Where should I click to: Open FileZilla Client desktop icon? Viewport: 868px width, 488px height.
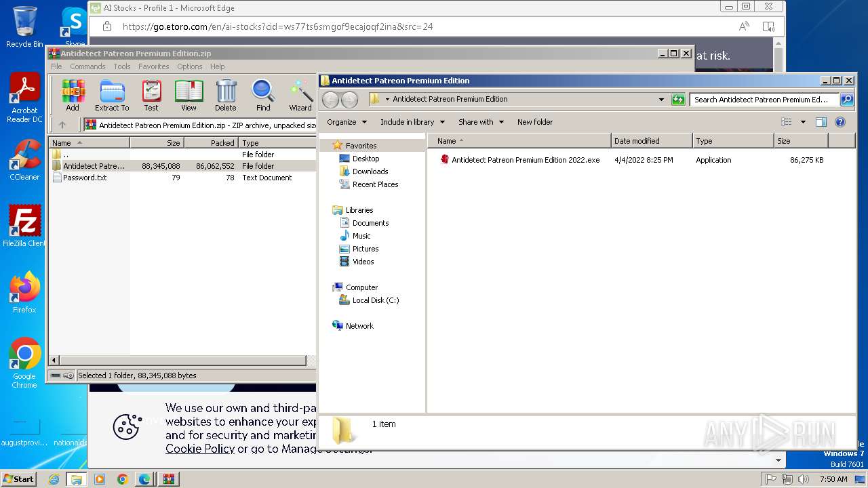tap(24, 226)
